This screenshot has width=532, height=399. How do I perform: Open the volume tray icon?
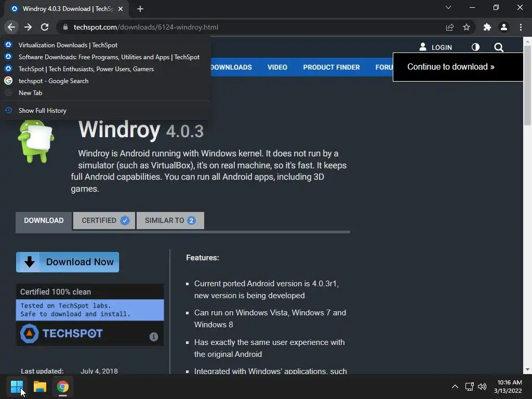point(482,387)
